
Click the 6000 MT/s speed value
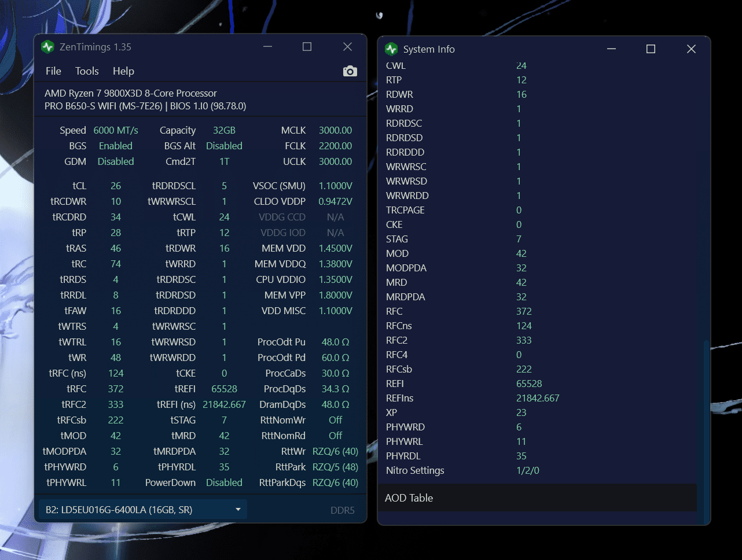click(x=116, y=130)
